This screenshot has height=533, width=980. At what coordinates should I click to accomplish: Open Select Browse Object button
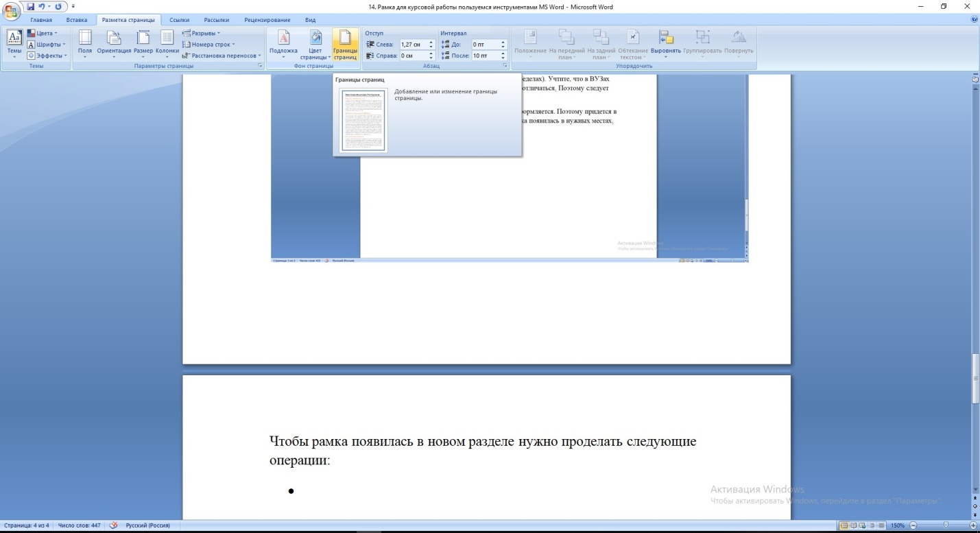coord(975,506)
